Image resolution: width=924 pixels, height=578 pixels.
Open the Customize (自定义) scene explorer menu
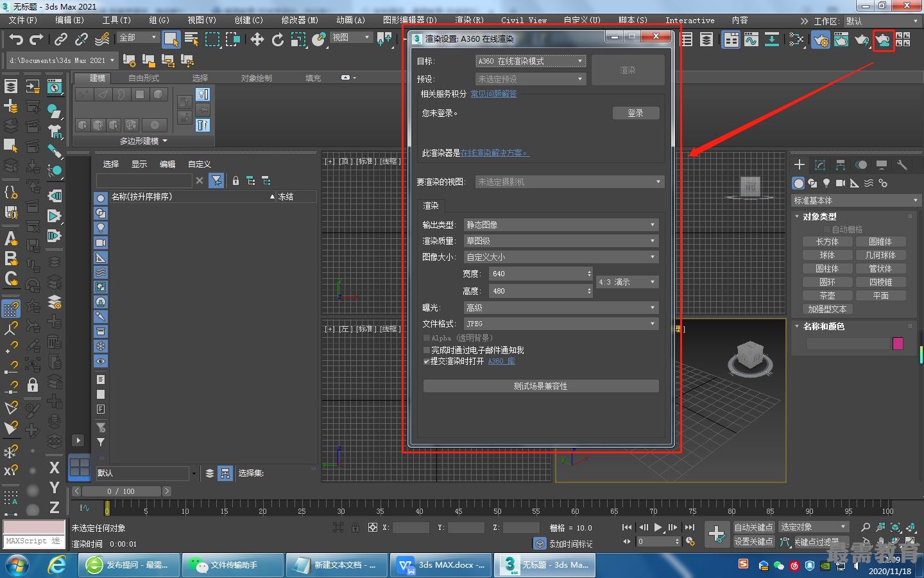[200, 164]
